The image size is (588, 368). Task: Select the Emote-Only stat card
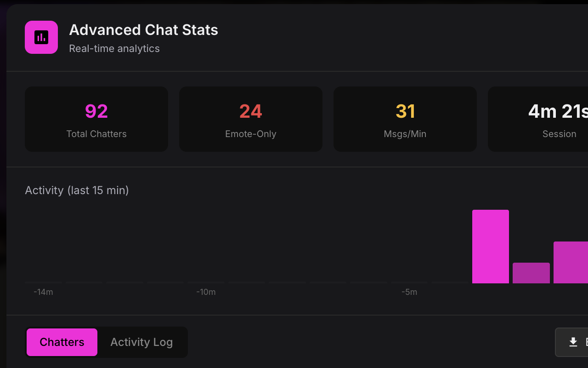point(251,119)
